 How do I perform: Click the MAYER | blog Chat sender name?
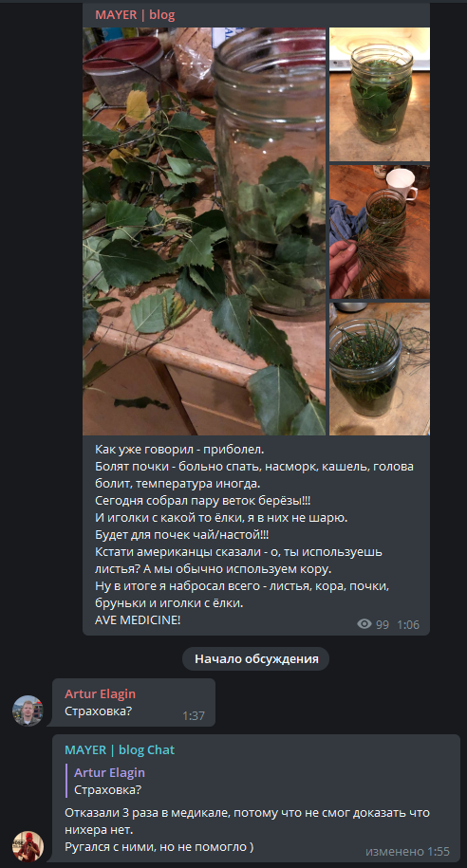tap(120, 750)
